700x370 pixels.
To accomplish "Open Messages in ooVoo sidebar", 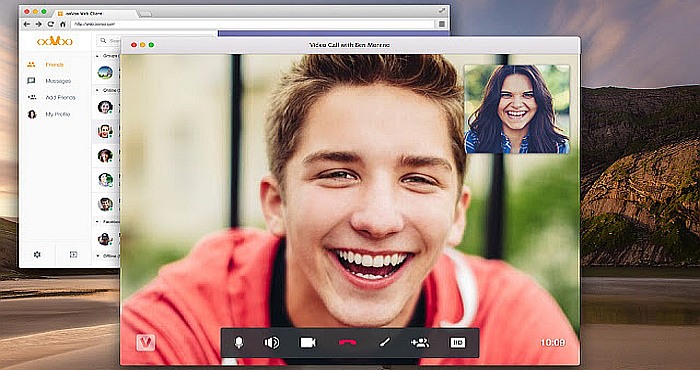I will pos(58,81).
